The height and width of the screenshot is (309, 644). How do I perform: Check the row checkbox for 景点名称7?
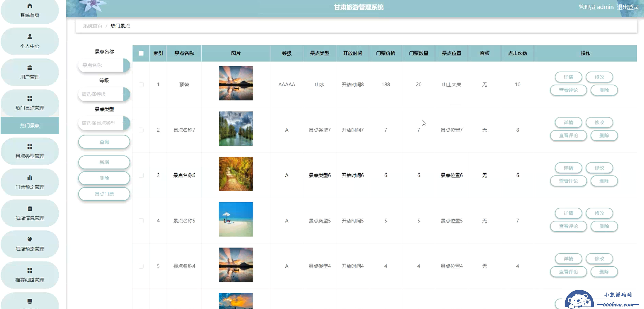pyautogui.click(x=141, y=130)
